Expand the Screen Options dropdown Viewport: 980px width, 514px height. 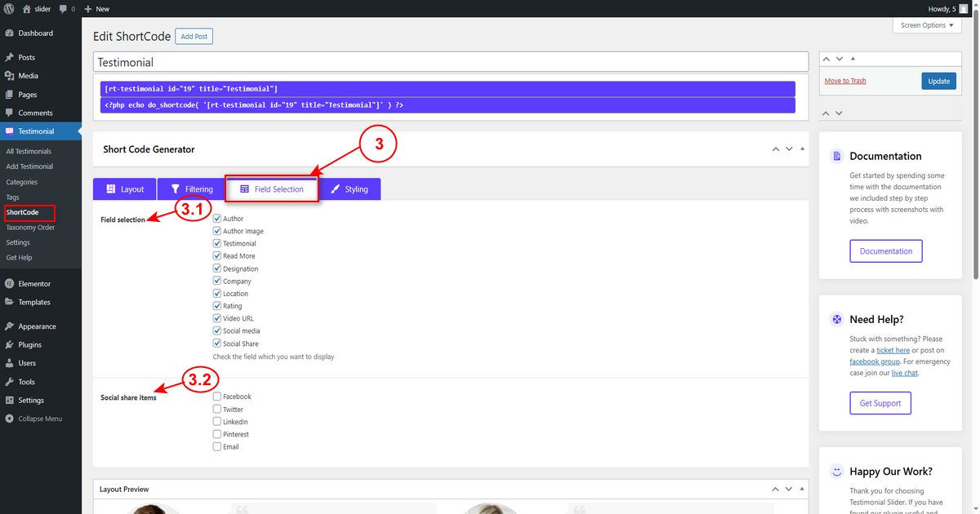pyautogui.click(x=927, y=25)
